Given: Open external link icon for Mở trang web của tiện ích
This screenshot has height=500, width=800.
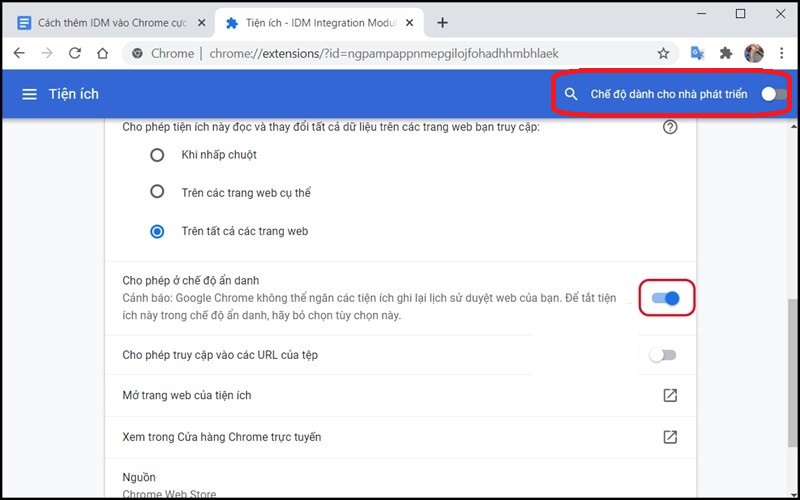Looking at the screenshot, I should point(670,395).
